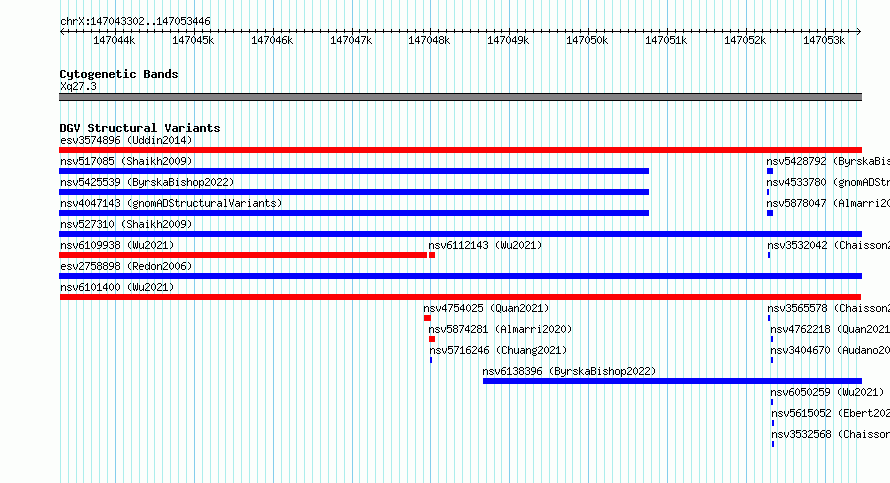Click the gray Xq27.3 cytogenetic band bar
The image size is (890, 483).
coord(460,97)
